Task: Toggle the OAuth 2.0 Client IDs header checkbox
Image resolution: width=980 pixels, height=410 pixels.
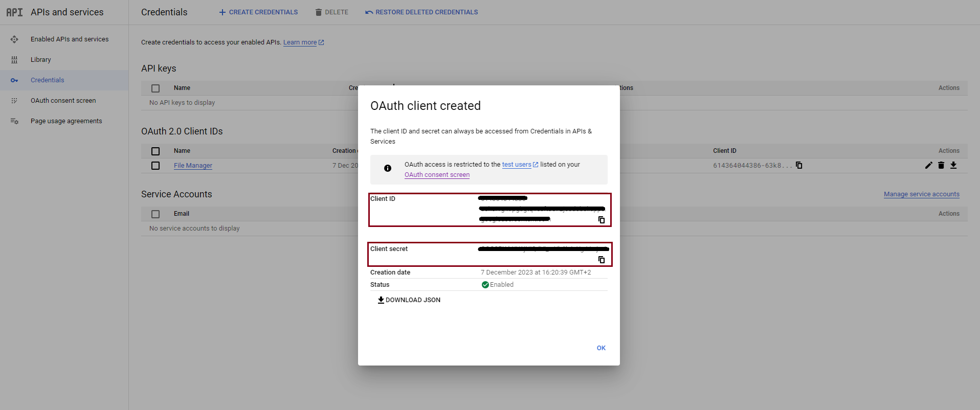Action: click(x=155, y=151)
